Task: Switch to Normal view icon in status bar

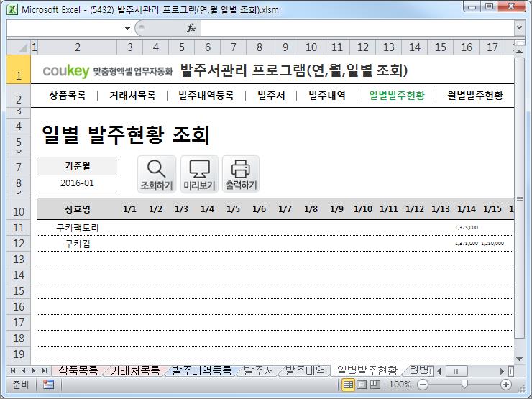Action: (x=348, y=385)
